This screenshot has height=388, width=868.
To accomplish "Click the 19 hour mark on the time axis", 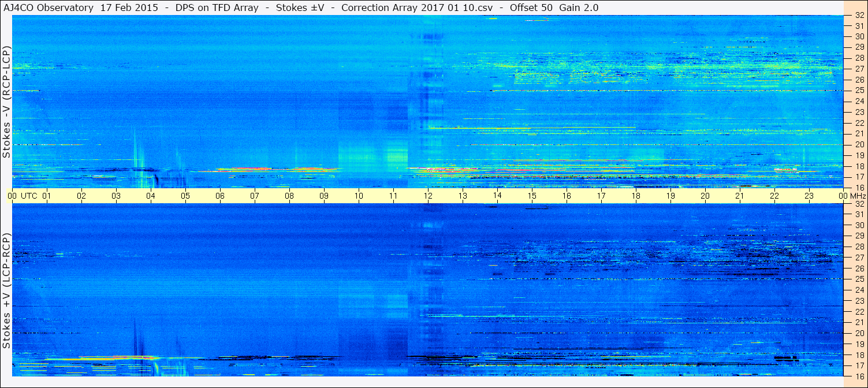I will tap(671, 196).
